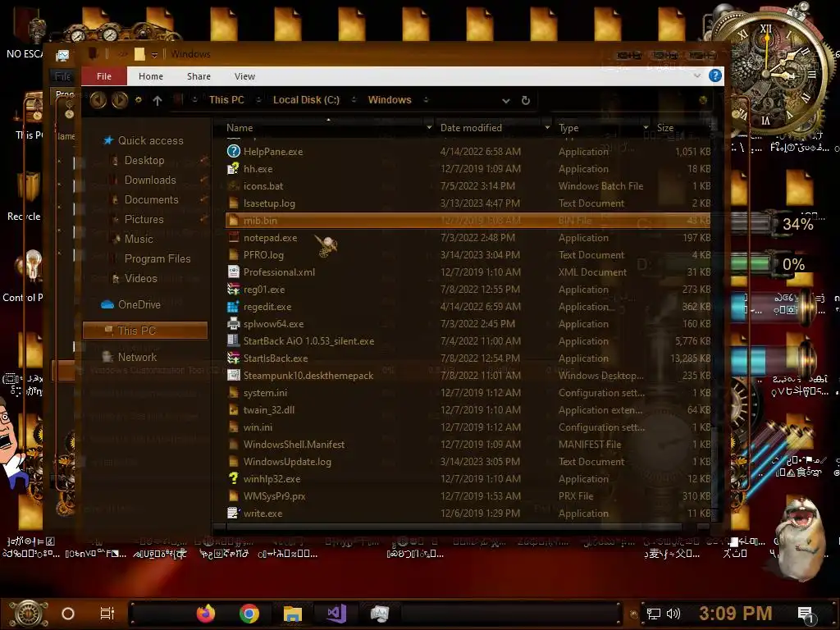840x630 pixels.
Task: Open the Share ribbon tab
Action: [199, 76]
